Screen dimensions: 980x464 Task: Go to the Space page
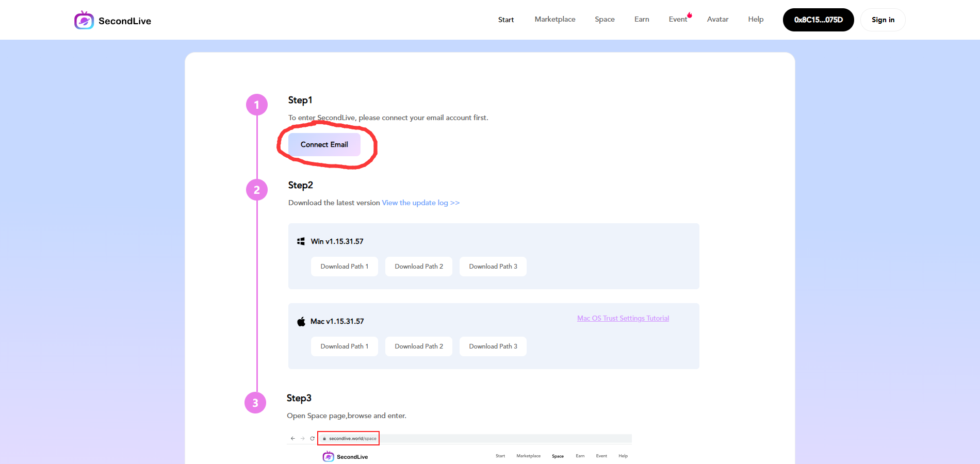(x=605, y=20)
